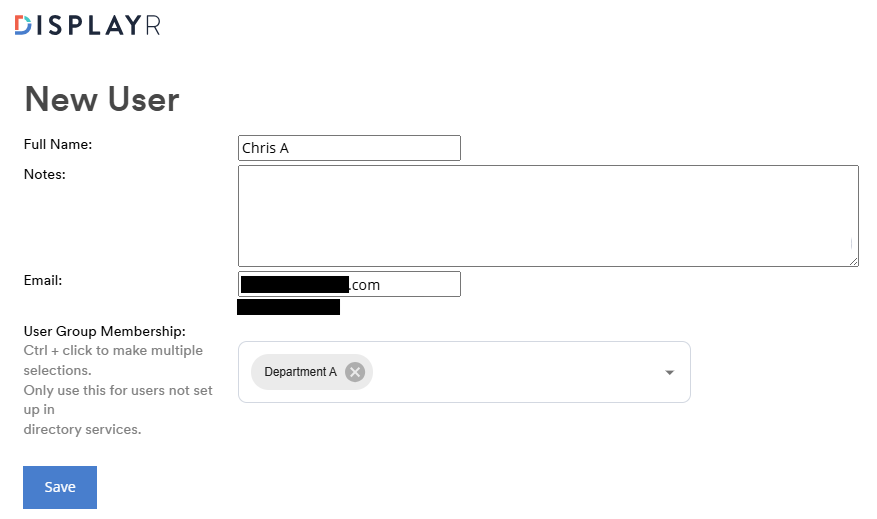Image resolution: width=877 pixels, height=519 pixels.
Task: Click the 'Email:' label
Action: click(x=43, y=280)
